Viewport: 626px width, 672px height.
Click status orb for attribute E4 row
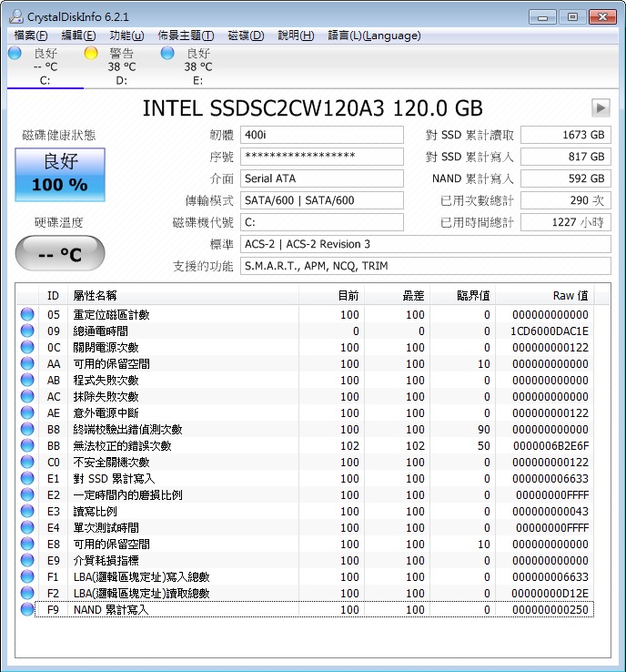point(27,527)
